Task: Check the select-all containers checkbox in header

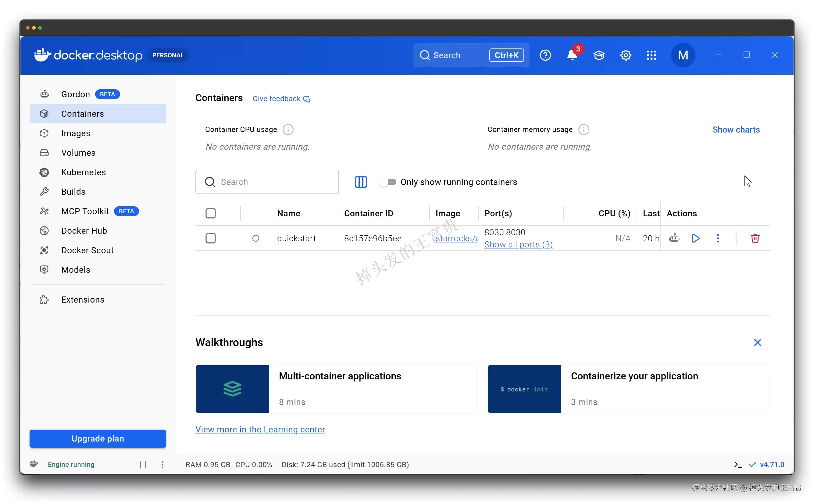Action: pos(210,213)
